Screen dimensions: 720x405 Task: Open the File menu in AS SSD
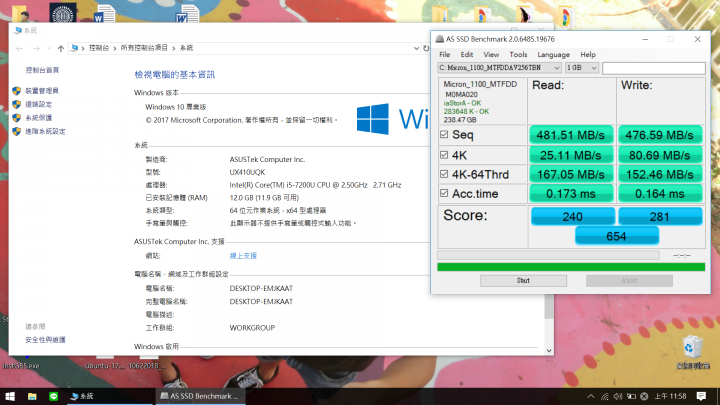point(444,55)
